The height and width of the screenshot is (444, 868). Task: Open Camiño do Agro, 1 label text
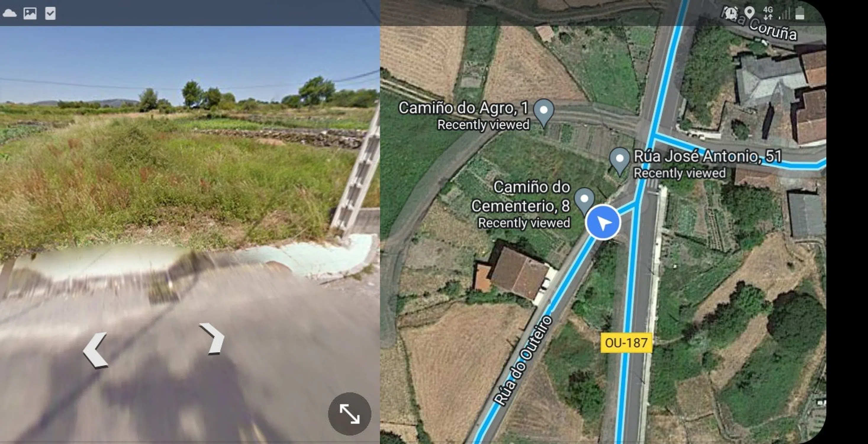pyautogui.click(x=463, y=108)
